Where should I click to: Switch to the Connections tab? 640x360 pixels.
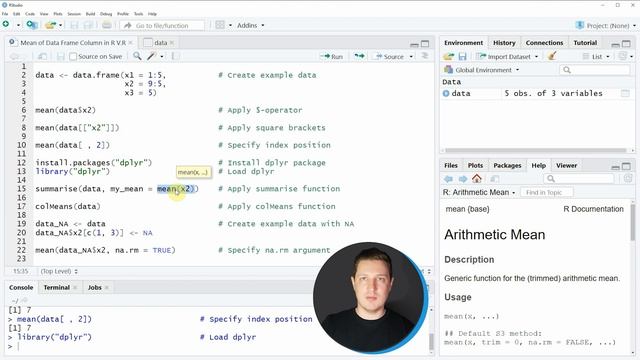tap(544, 42)
